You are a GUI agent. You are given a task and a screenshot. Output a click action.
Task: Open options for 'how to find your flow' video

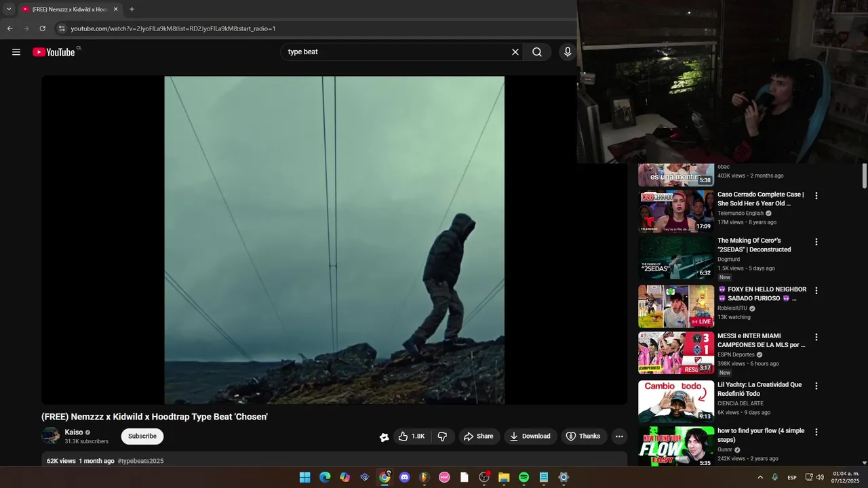[816, 432]
